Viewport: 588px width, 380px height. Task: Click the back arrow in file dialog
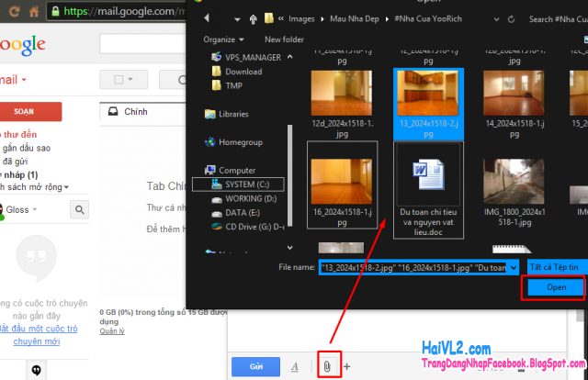pyautogui.click(x=207, y=18)
